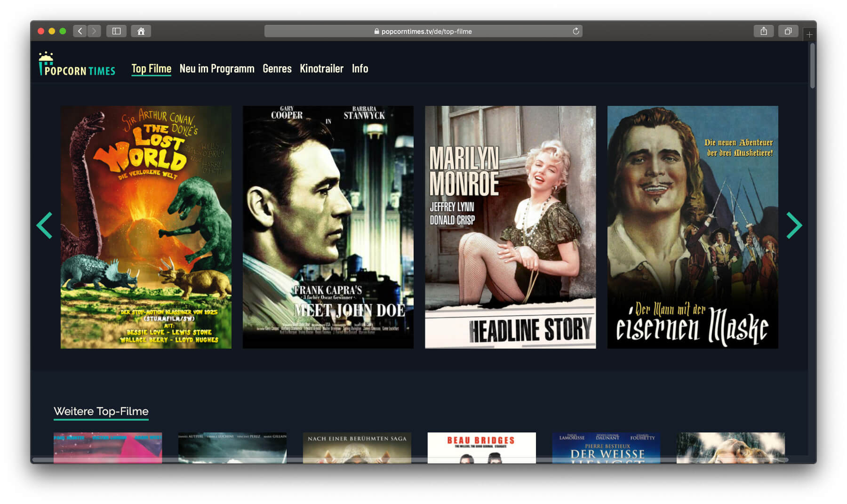Open the Info menu item

360,69
